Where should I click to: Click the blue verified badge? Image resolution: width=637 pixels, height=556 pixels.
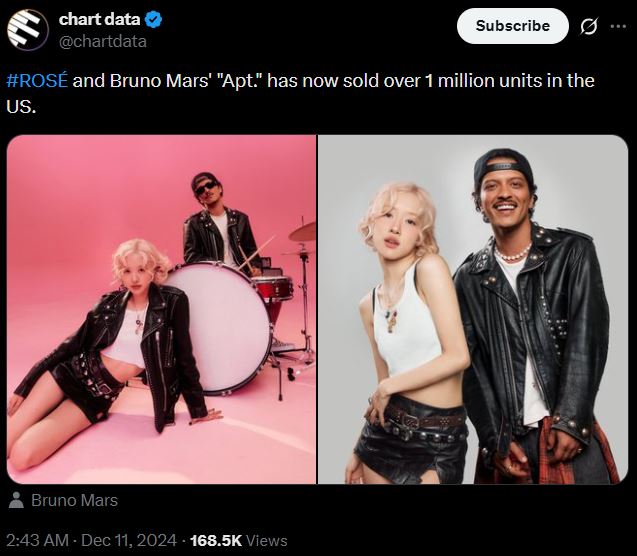click(x=153, y=19)
